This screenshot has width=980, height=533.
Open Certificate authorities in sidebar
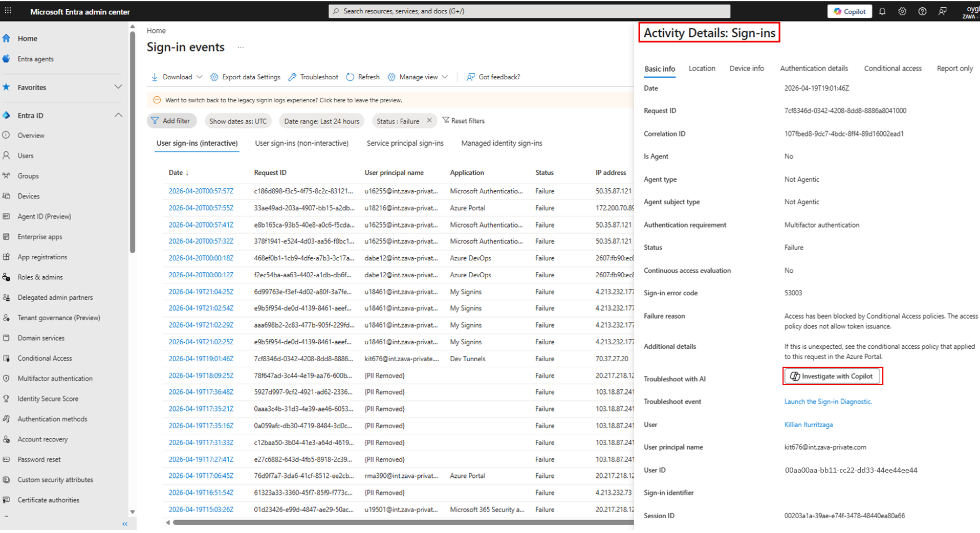pyautogui.click(x=49, y=500)
